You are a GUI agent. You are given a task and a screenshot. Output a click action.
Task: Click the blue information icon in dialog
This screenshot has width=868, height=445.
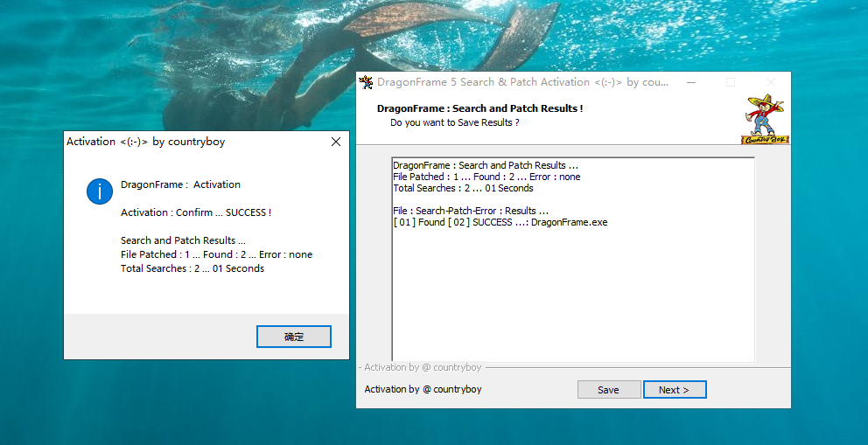(100, 191)
